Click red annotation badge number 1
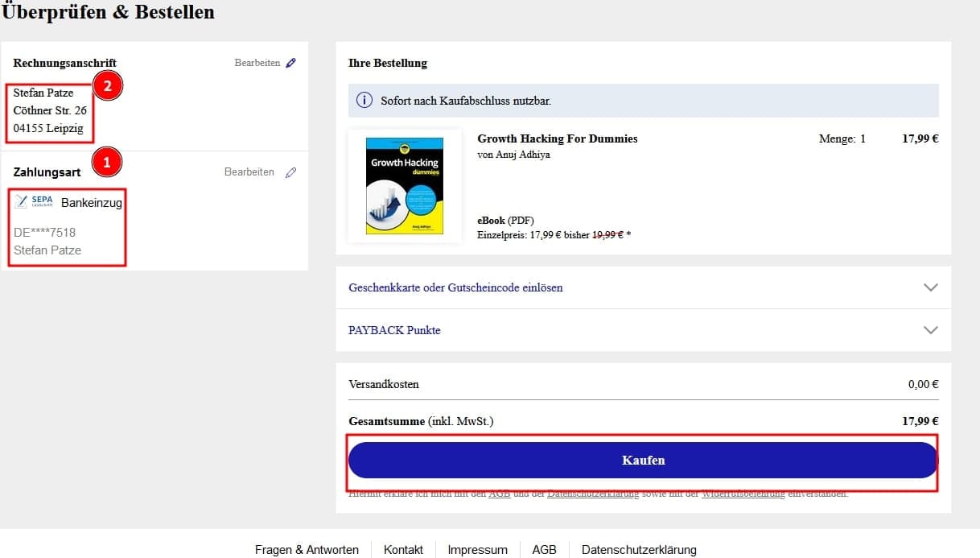Screen dimensions: 980x558 click(107, 163)
